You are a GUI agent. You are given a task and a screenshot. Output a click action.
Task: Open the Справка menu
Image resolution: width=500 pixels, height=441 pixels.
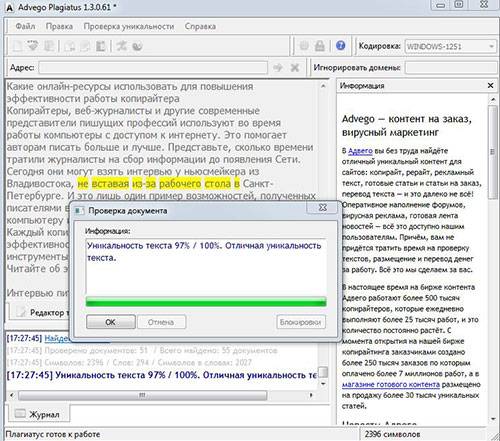200,26
